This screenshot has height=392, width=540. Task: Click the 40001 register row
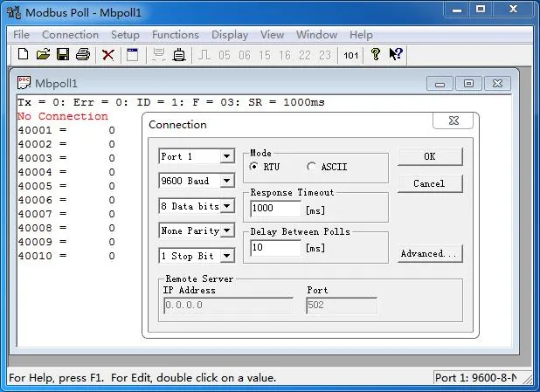(x=66, y=130)
